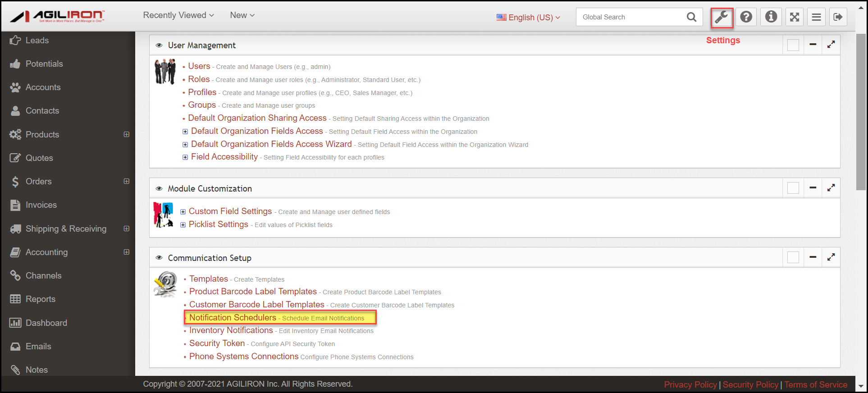Open the Recently Viewed dropdown
This screenshot has height=393, width=868.
178,15
